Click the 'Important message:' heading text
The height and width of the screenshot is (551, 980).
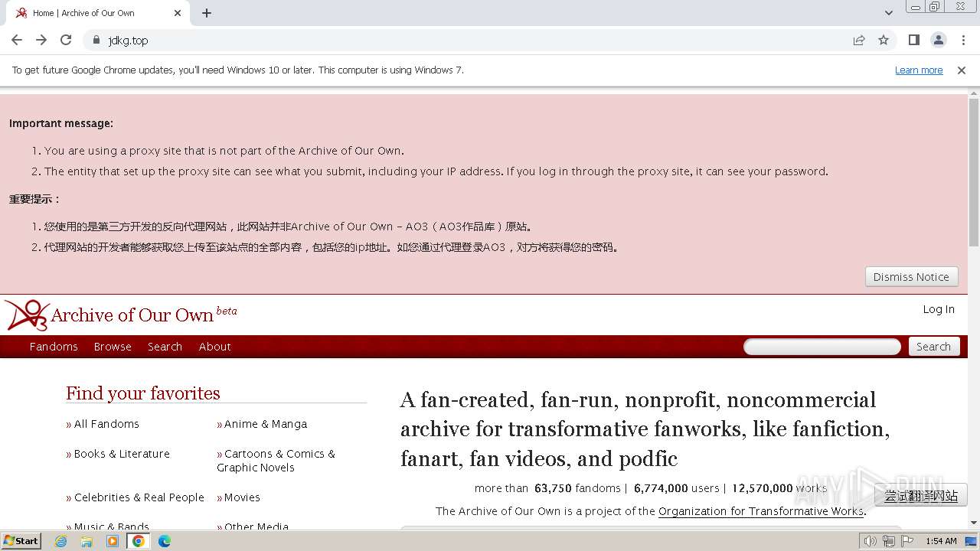tap(61, 123)
